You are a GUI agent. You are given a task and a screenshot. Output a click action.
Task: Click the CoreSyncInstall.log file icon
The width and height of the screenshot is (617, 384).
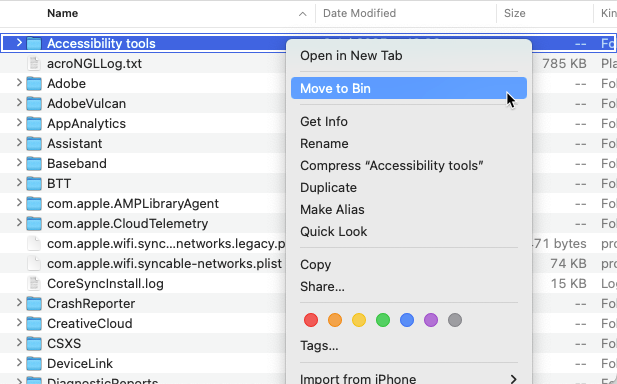click(34, 284)
